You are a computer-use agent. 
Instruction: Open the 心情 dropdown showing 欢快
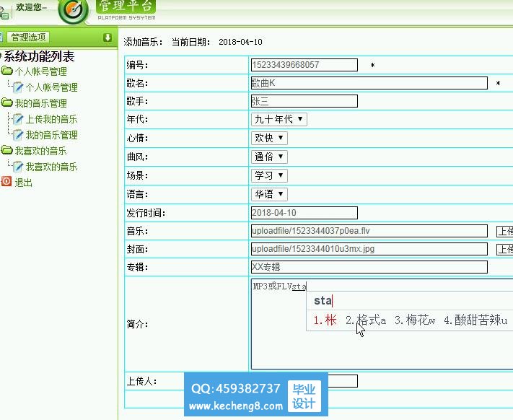(x=269, y=138)
